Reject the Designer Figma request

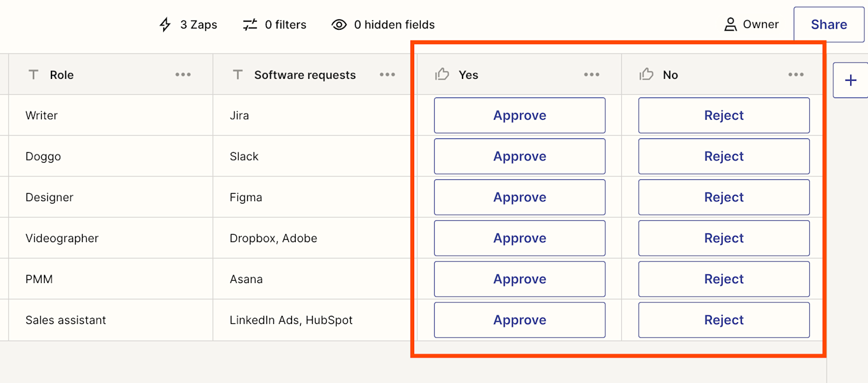(x=724, y=197)
